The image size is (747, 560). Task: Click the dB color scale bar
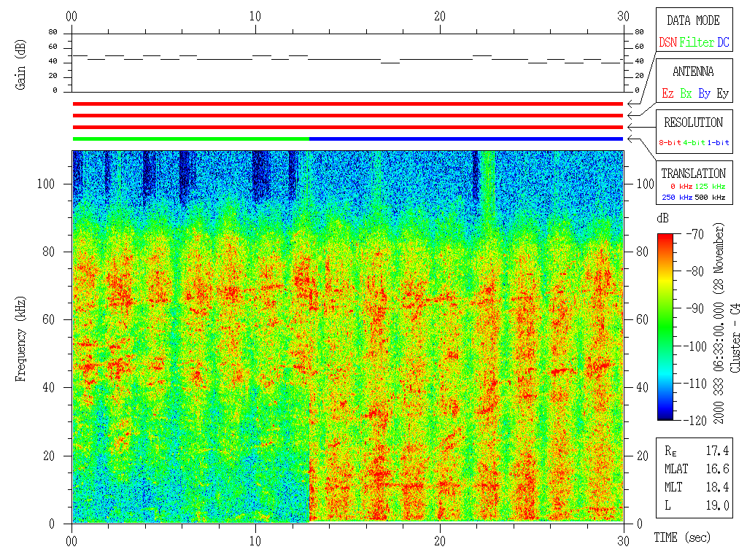click(x=666, y=327)
